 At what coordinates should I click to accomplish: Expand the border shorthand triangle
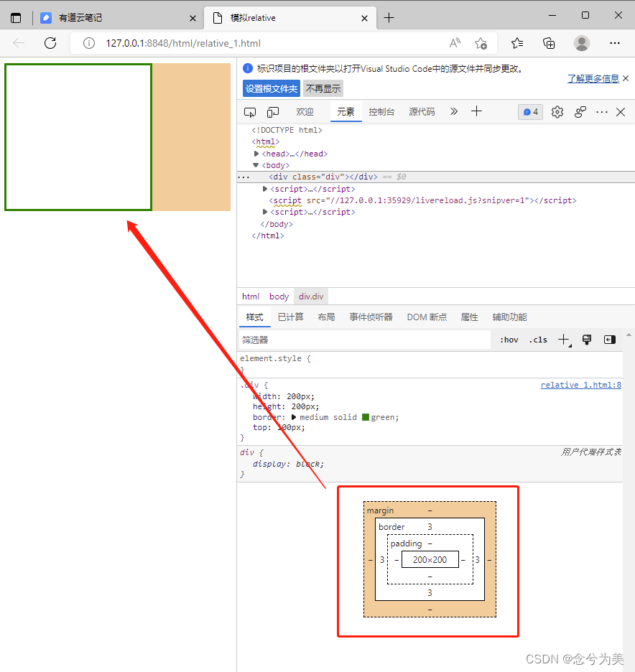coord(294,417)
